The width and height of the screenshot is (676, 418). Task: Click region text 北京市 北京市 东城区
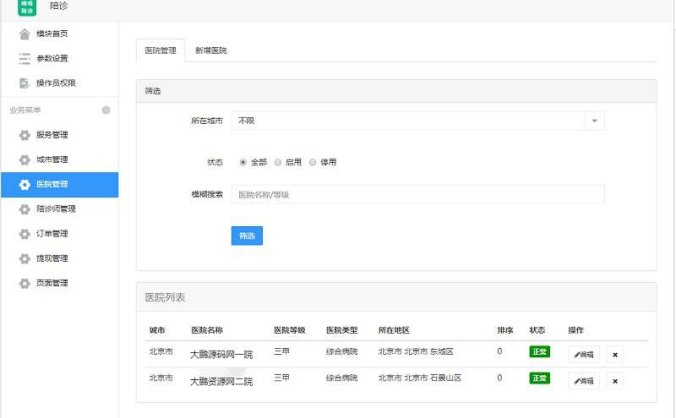click(x=416, y=352)
